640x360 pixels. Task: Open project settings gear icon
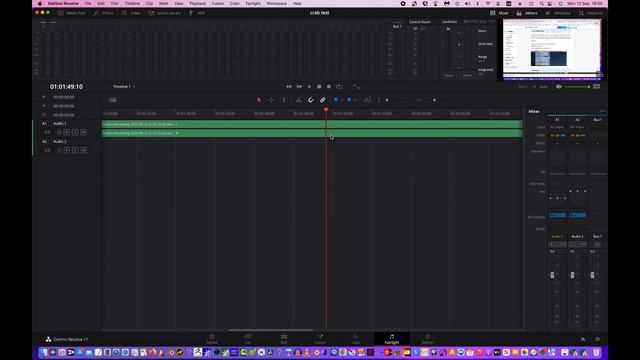(x=598, y=339)
